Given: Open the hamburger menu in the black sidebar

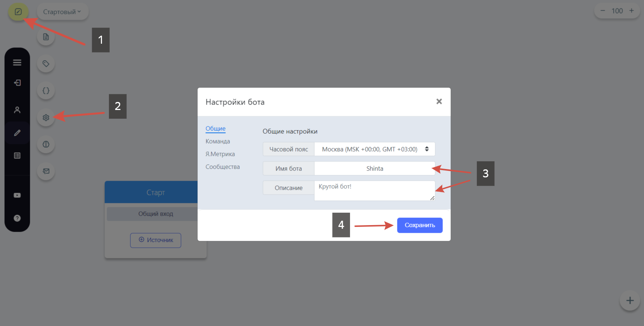Looking at the screenshot, I should click(17, 63).
